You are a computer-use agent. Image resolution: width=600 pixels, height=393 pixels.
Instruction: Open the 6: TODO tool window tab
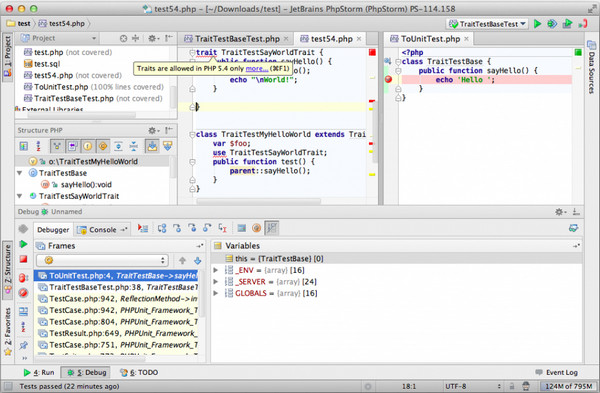pos(139,372)
